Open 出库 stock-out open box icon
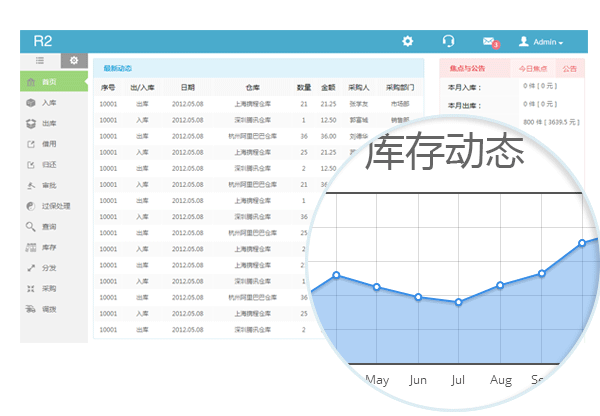This screenshot has width=600, height=416. tap(31, 123)
